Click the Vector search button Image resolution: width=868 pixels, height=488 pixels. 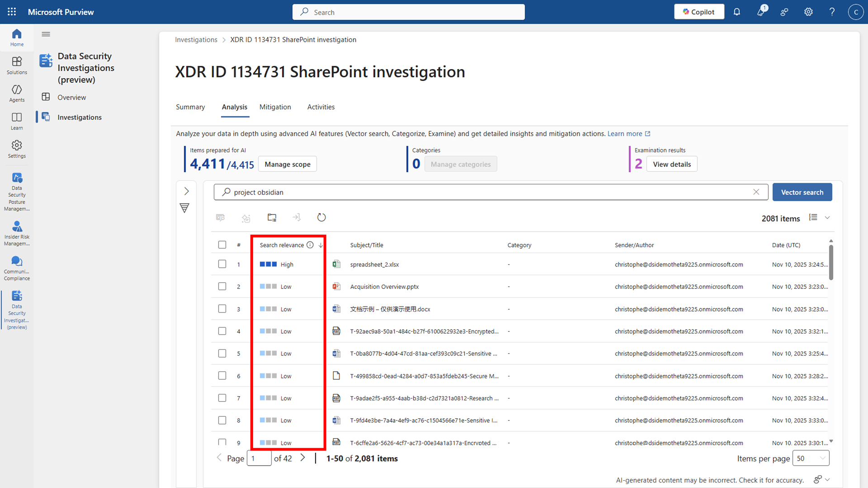802,192
